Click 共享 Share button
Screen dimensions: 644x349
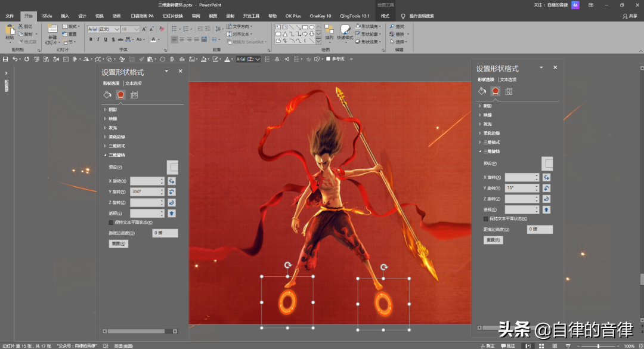coord(630,16)
